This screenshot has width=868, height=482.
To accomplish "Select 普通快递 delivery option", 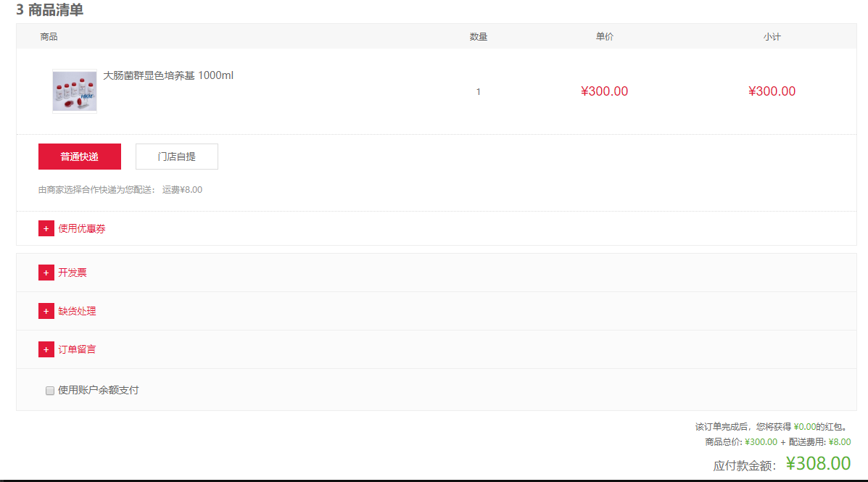I will click(80, 157).
